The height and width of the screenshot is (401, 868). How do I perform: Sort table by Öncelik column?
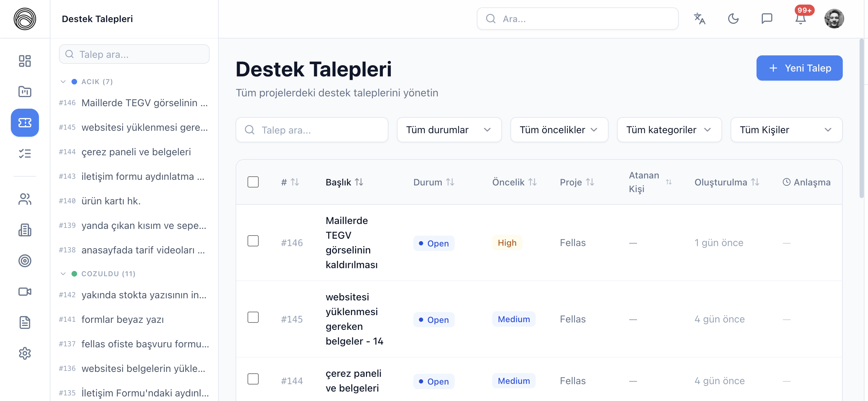pos(515,182)
